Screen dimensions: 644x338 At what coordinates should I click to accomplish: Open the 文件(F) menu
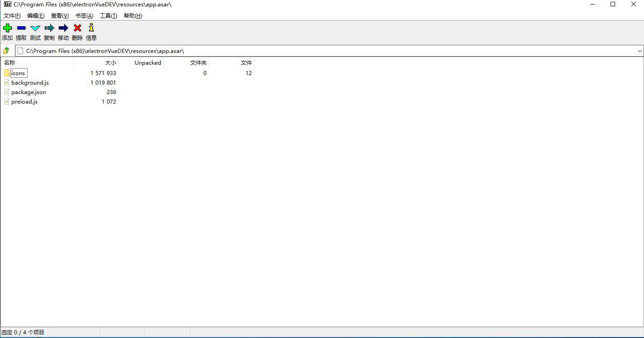[x=12, y=16]
